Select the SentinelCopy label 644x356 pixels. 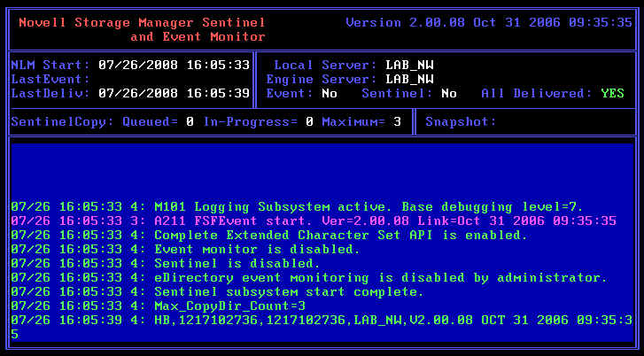click(x=62, y=121)
